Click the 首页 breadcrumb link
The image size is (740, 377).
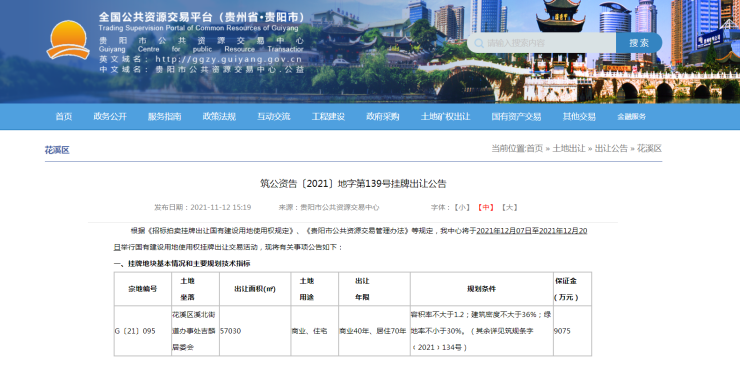click(535, 148)
